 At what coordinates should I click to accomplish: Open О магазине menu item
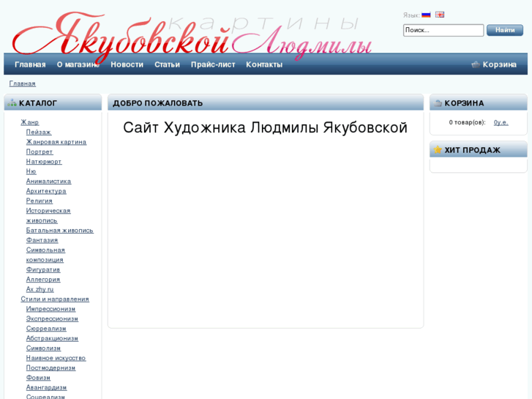(x=78, y=64)
